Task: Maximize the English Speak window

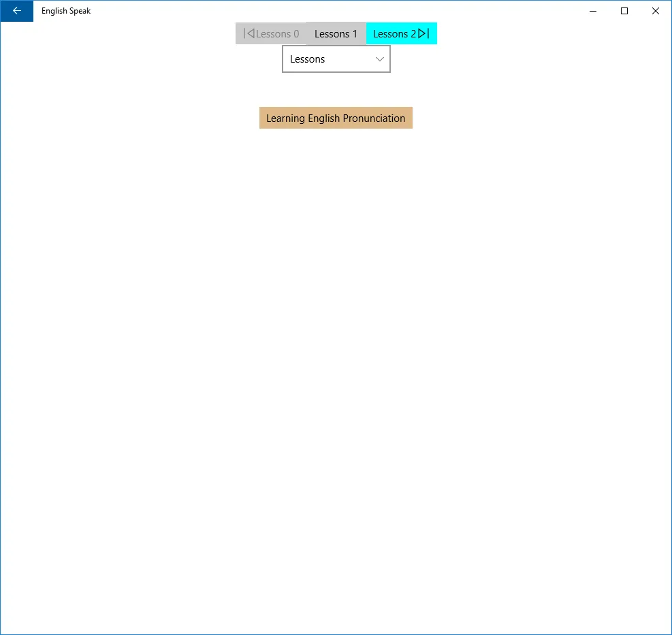Action: pos(624,11)
